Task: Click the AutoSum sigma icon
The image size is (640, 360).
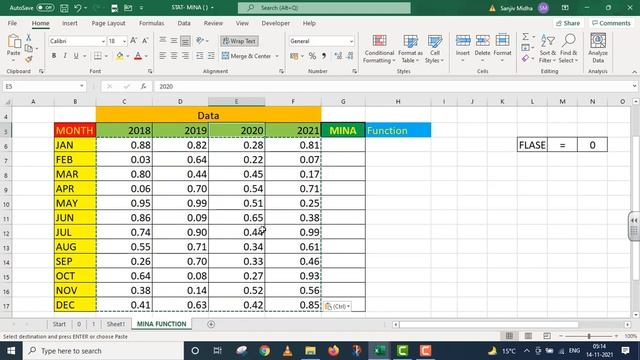Action: 526,37
